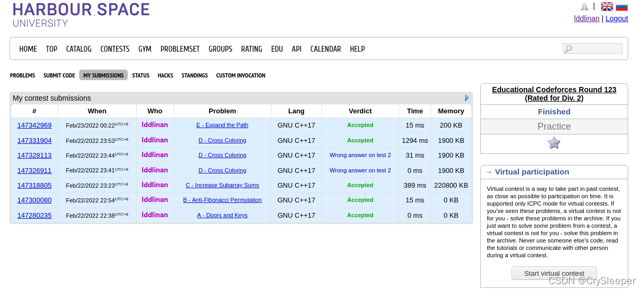Click the 1294 ms time cell
This screenshot has width=644, height=291.
(415, 140)
